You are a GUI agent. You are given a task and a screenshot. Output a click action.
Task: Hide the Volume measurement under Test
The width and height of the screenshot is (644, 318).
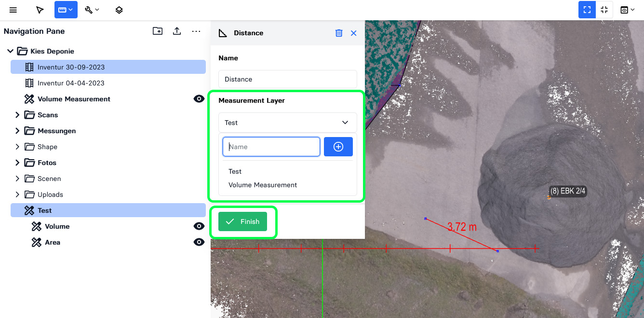199,226
